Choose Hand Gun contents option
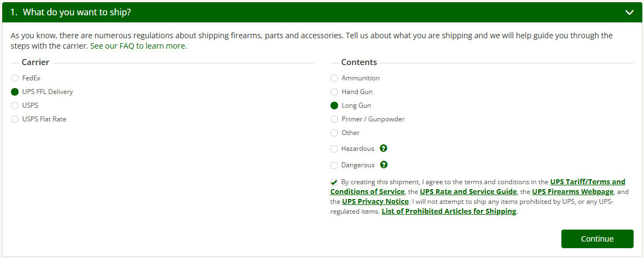Viewport: 644px width, 258px height. tap(334, 92)
